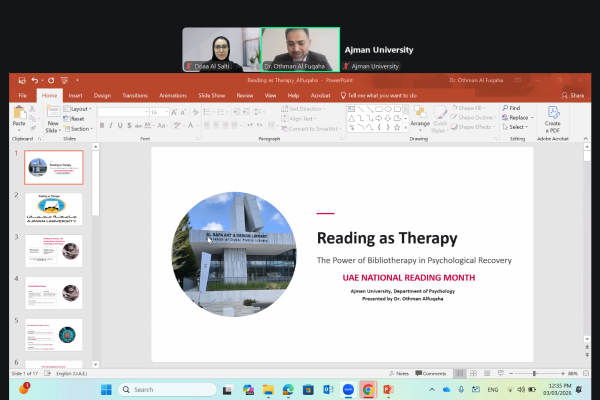600x400 pixels.
Task: Open the Layout dropdown
Action: click(x=78, y=109)
